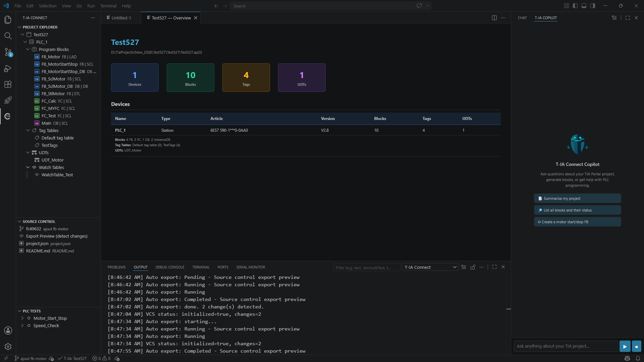Clear the output panel log

(x=464, y=267)
